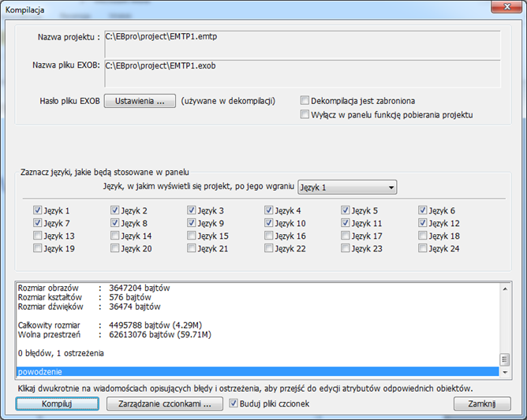Viewport: 527px width, 420px height.
Task: Click the log scrollbar down arrow
Action: [x=505, y=372]
